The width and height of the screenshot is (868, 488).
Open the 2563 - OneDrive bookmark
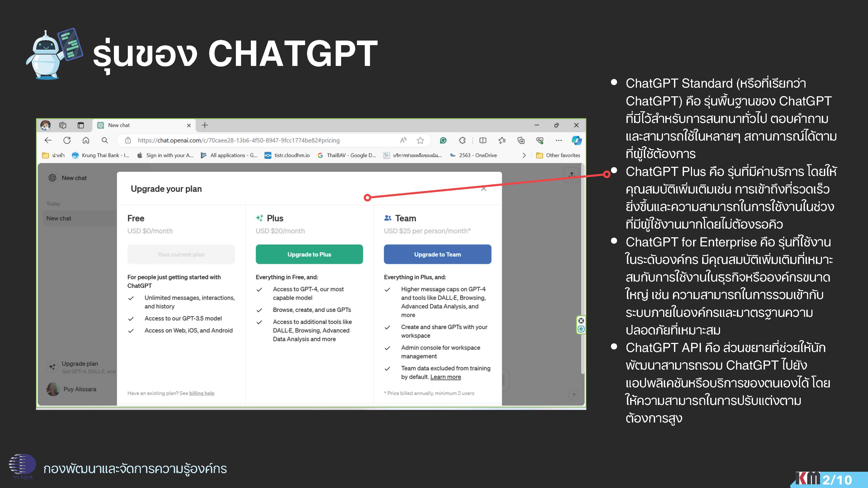pyautogui.click(x=473, y=155)
